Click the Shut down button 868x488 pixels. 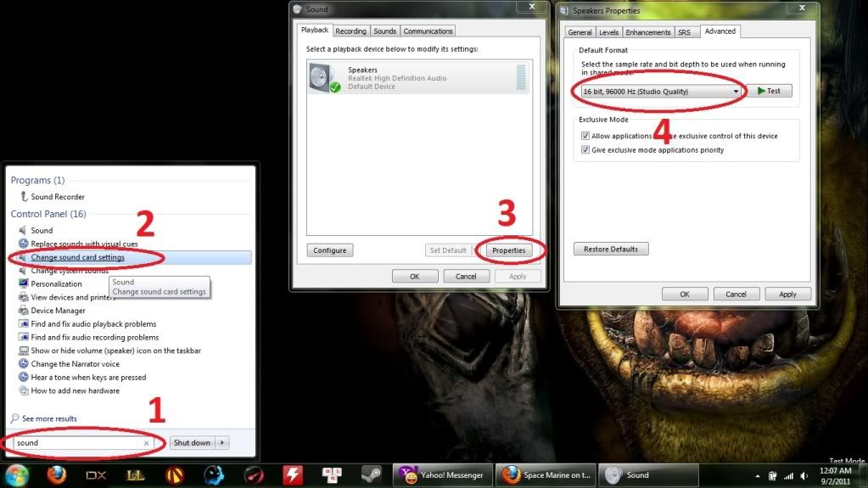[x=192, y=442]
